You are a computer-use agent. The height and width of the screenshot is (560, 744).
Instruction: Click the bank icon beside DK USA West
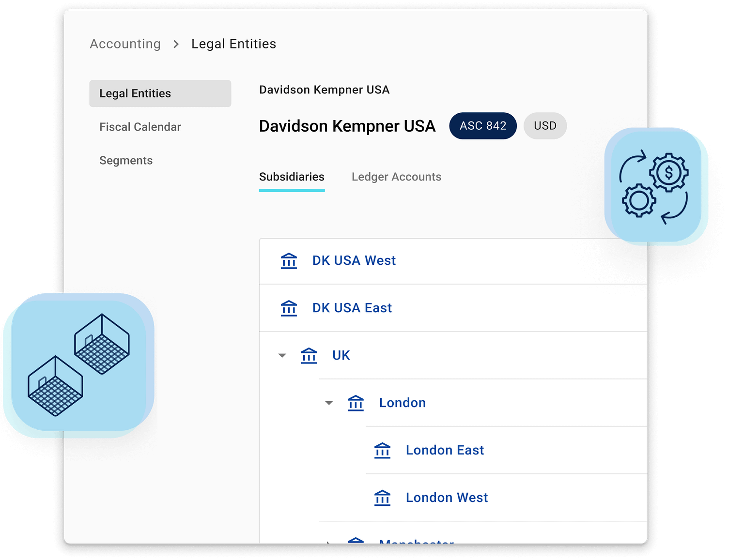[x=289, y=260]
